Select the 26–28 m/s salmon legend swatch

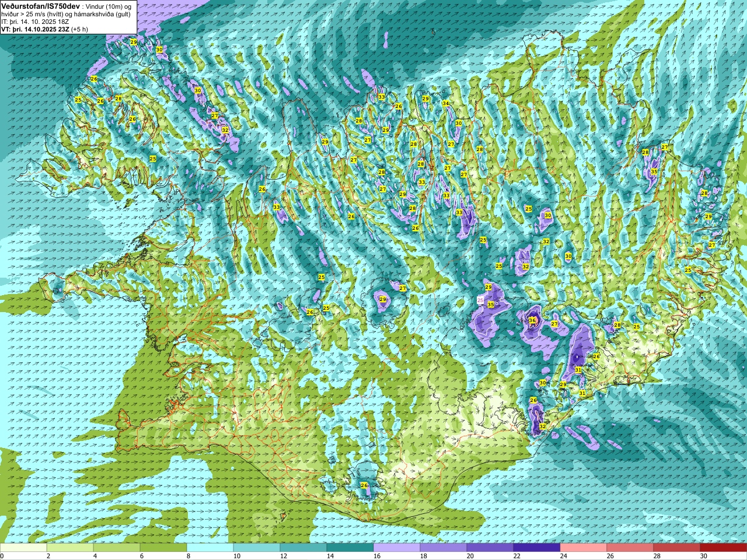tap(630, 548)
